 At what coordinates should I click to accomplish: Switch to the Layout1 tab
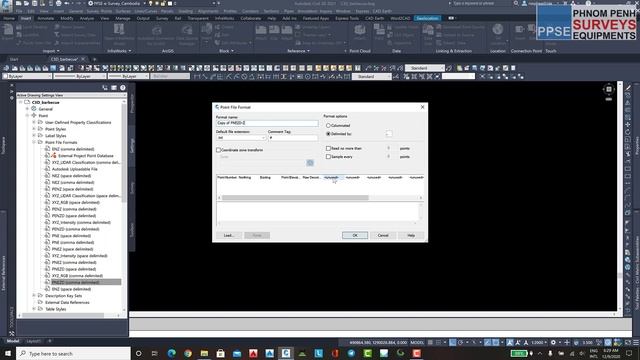click(33, 341)
